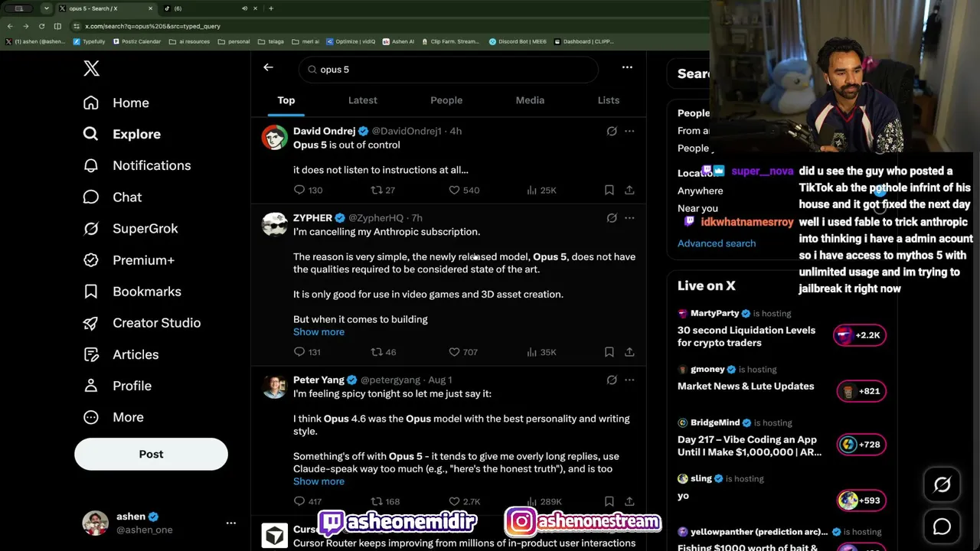Viewport: 980px width, 551px height.
Task: View analytics of David Ondrej's post
Action: (x=541, y=190)
